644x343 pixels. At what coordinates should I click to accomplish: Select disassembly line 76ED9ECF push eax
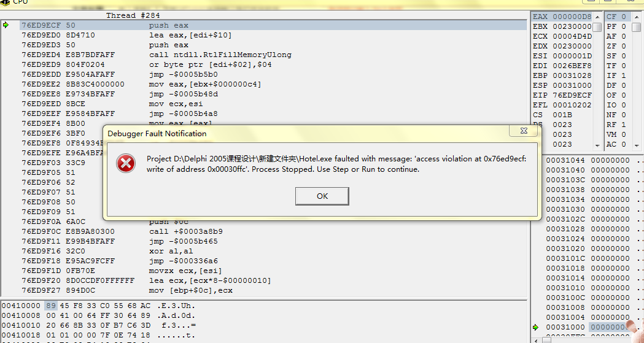tap(273, 25)
